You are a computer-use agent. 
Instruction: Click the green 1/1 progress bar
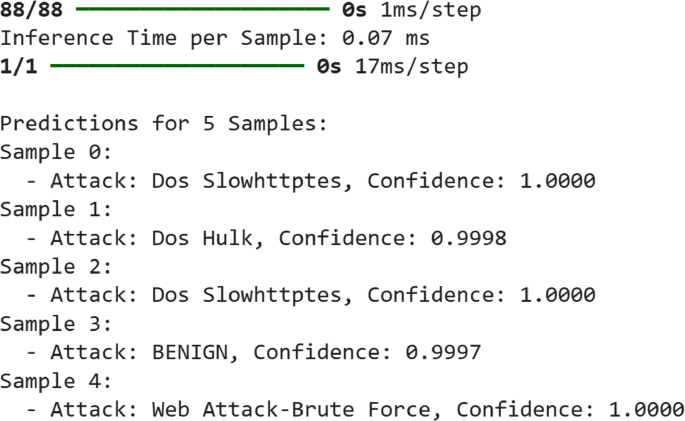tap(176, 67)
